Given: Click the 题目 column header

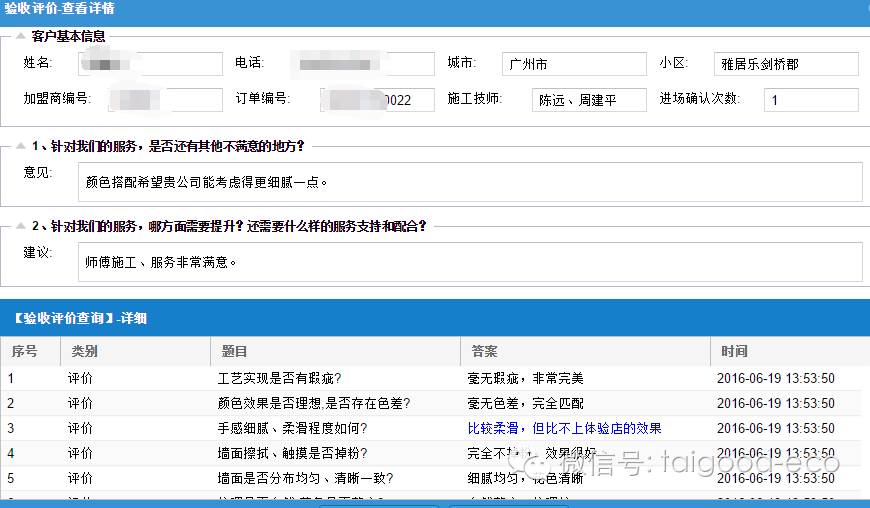Looking at the screenshot, I should (235, 352).
